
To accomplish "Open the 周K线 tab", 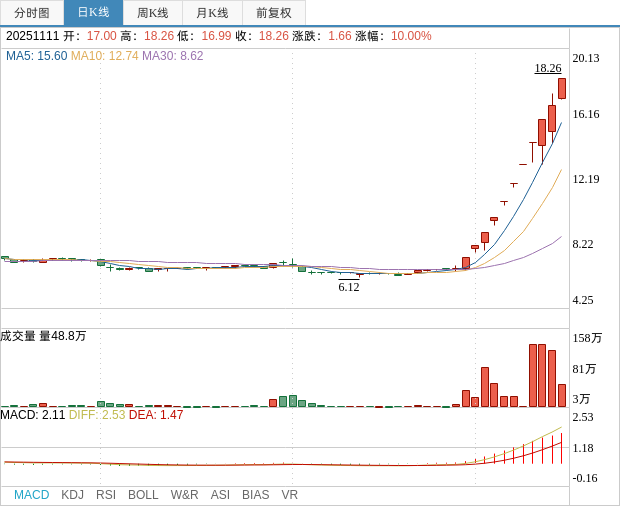I will 153,13.
